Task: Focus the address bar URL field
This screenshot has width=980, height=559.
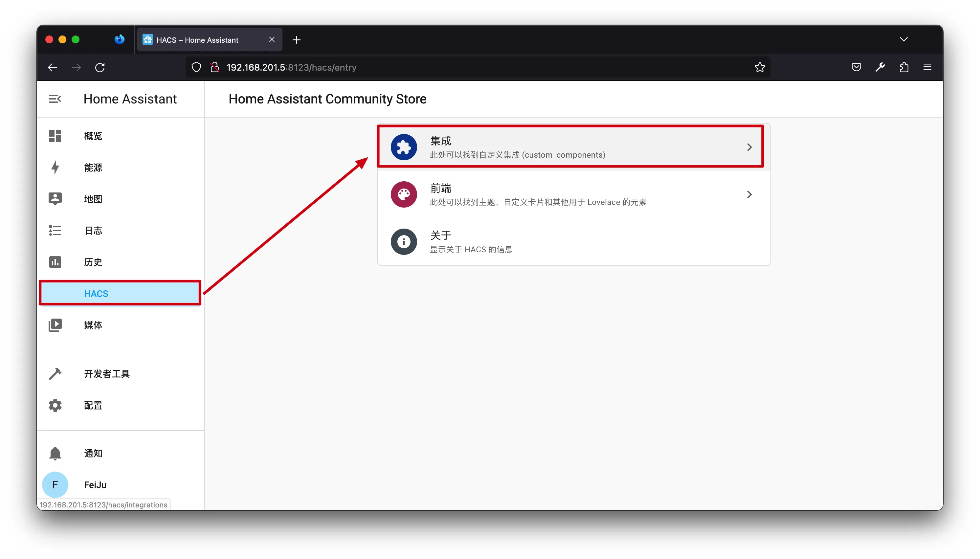Action: (478, 67)
